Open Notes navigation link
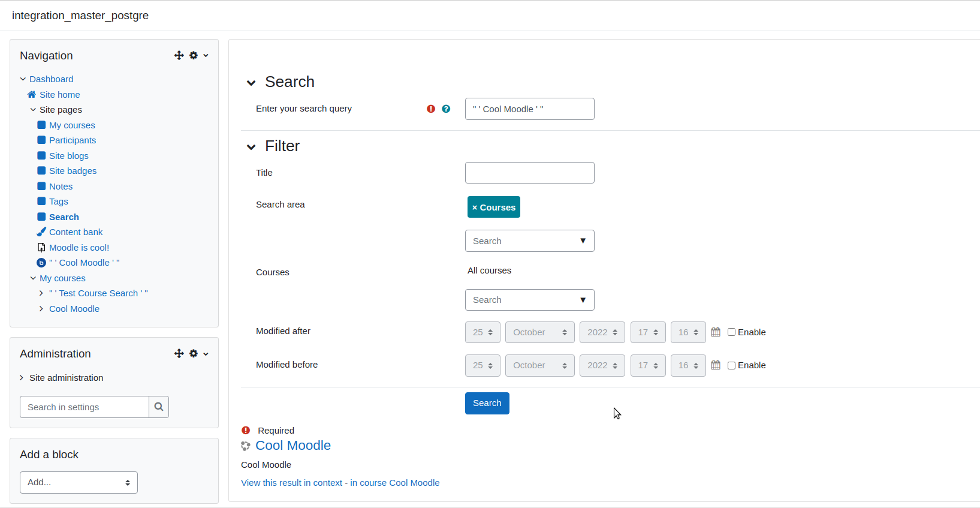This screenshot has height=508, width=980. pos(61,186)
